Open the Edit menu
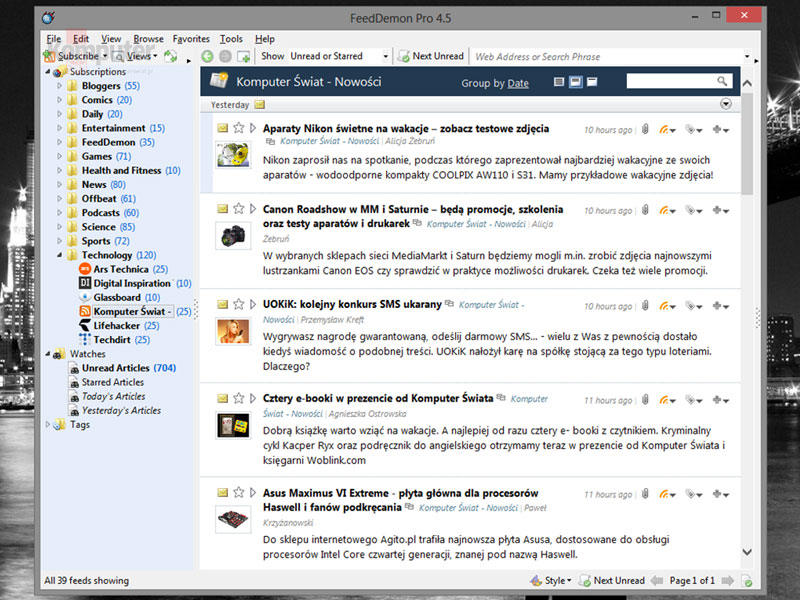Image resolution: width=800 pixels, height=600 pixels. pyautogui.click(x=81, y=39)
